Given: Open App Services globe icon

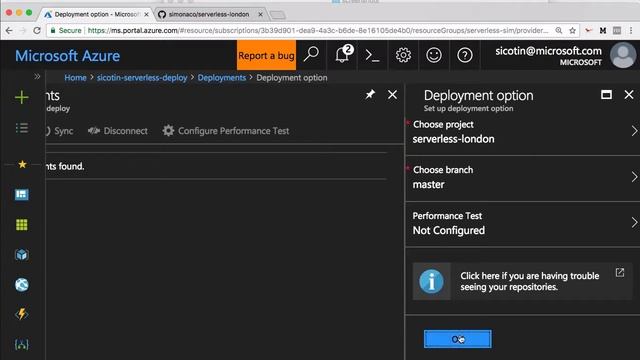Looking at the screenshot, I should tap(22, 284).
